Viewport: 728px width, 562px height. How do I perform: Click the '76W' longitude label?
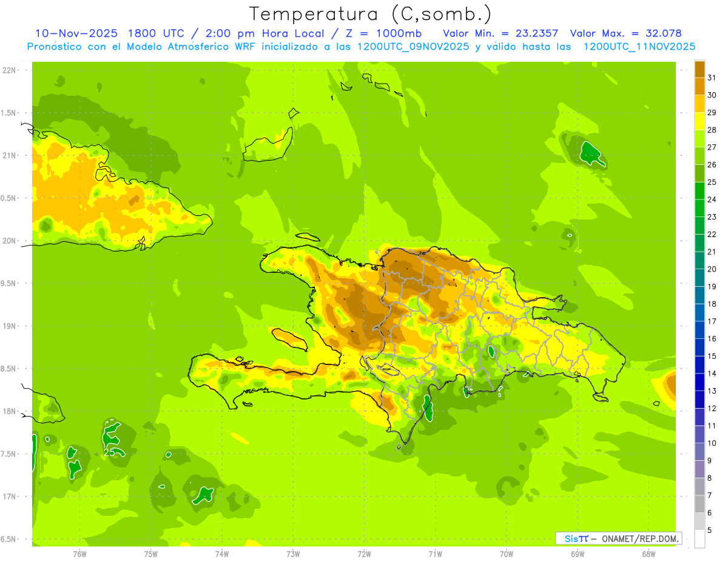[x=79, y=554]
